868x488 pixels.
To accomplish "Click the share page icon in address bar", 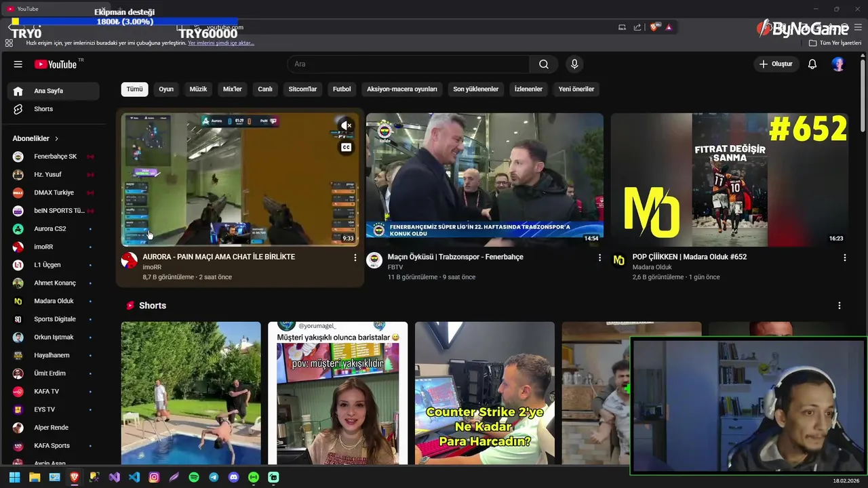I will (637, 27).
